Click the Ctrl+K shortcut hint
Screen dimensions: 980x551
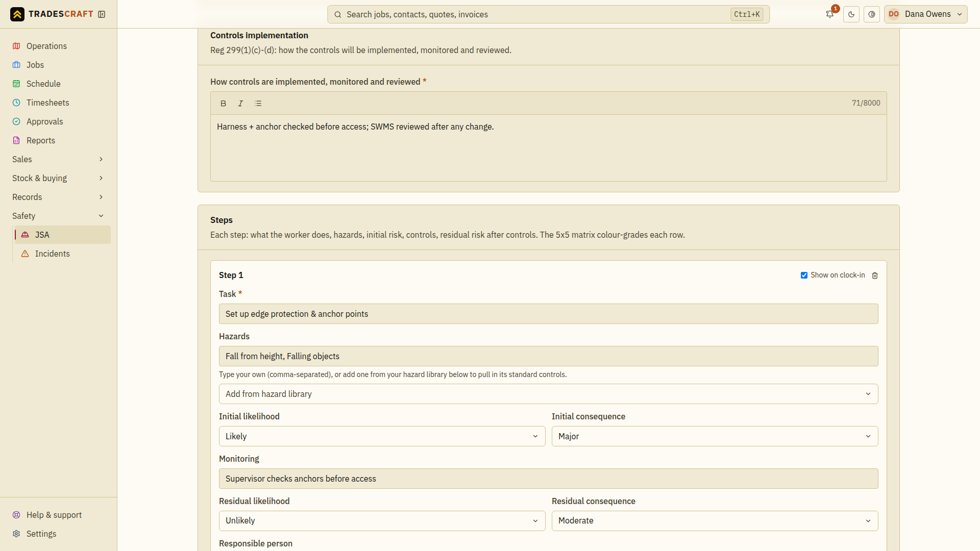pos(747,14)
